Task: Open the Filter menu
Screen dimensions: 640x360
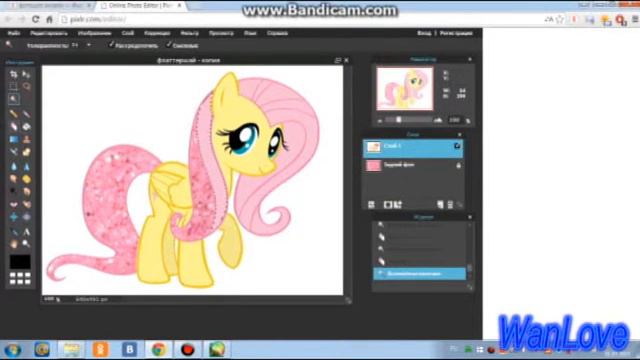Action: [189, 33]
